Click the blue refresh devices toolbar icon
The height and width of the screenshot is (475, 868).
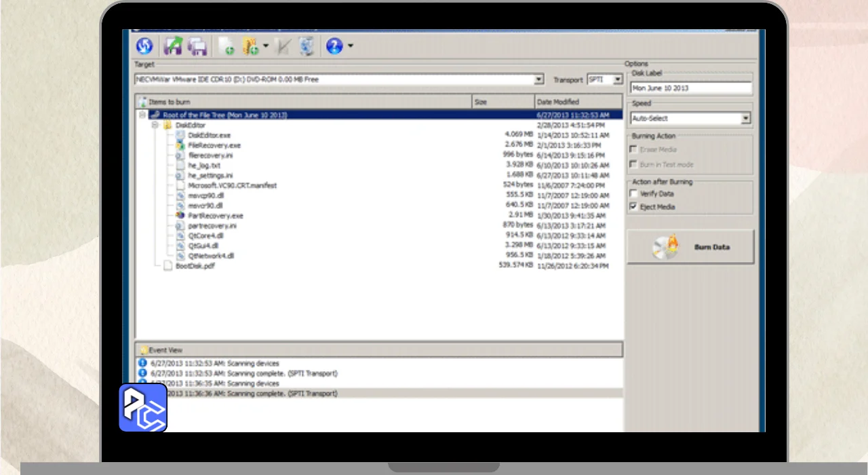click(144, 46)
